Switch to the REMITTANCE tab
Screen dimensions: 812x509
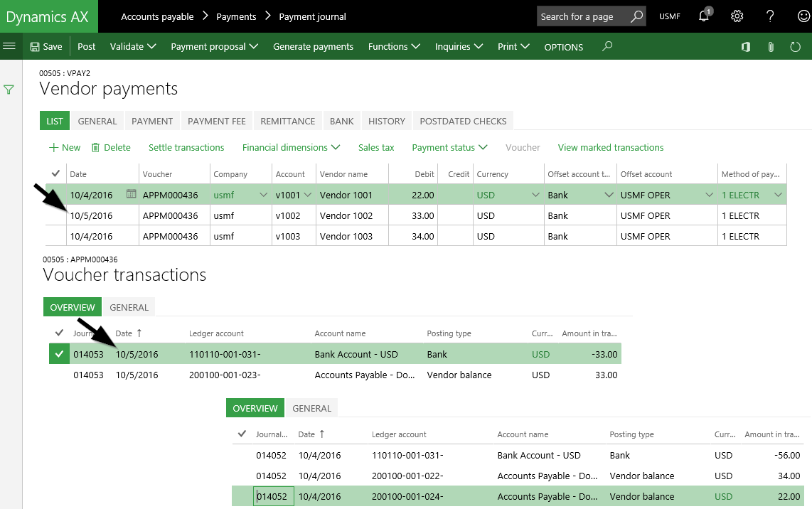click(287, 121)
